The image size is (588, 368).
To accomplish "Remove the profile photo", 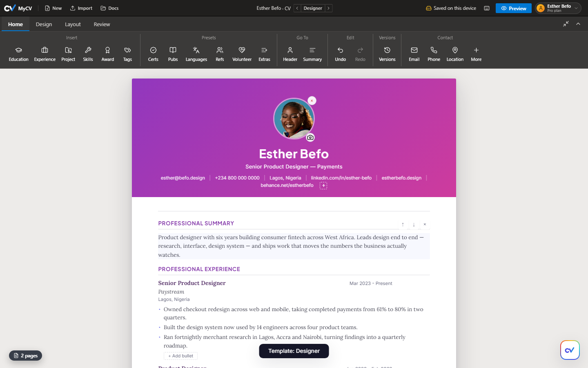I will tap(312, 101).
